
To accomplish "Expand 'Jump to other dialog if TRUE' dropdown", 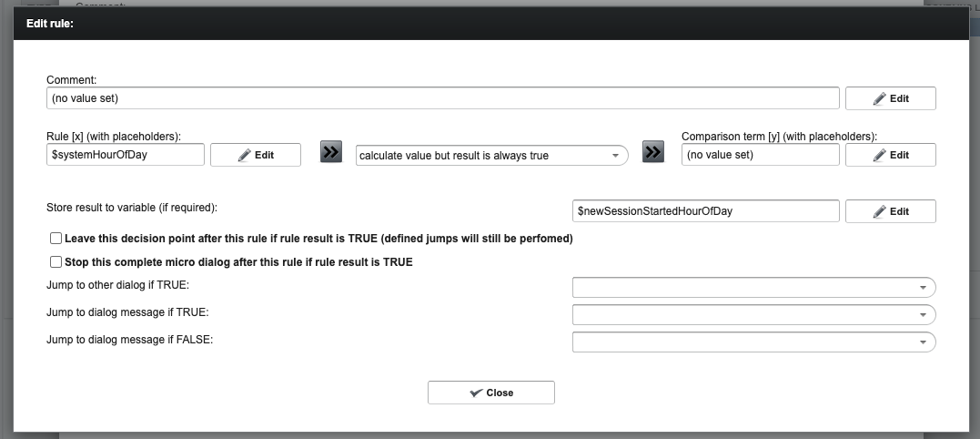I will [x=753, y=288].
